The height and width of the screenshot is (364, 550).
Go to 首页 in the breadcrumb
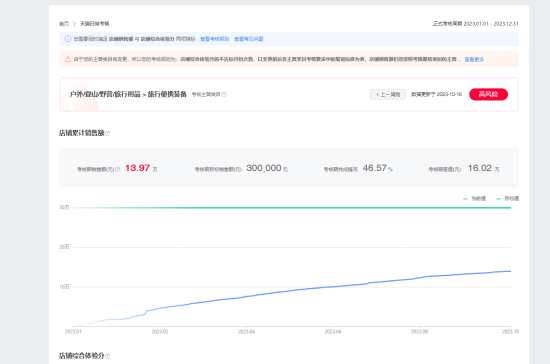coord(64,23)
